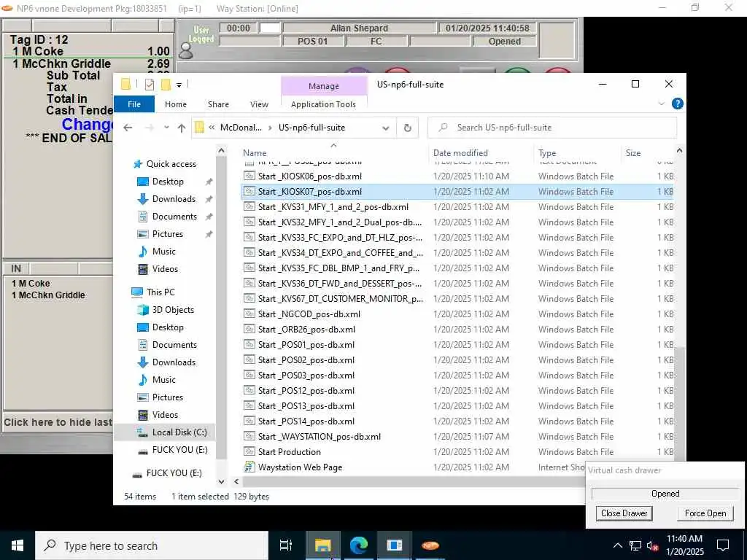
Task: Select Local Disk (C:) drive
Action: 179,432
